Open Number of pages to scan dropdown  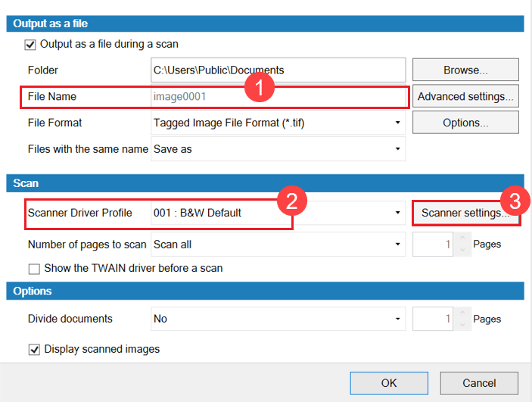pyautogui.click(x=278, y=244)
